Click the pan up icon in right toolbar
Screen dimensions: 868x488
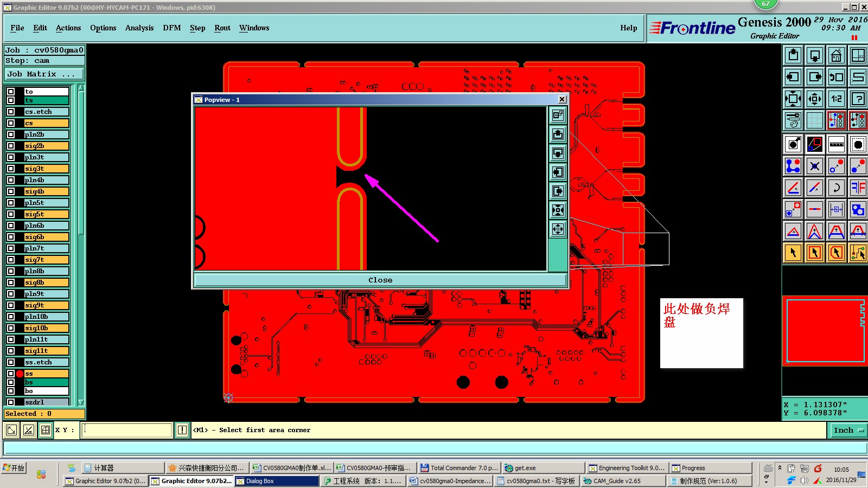tap(793, 55)
